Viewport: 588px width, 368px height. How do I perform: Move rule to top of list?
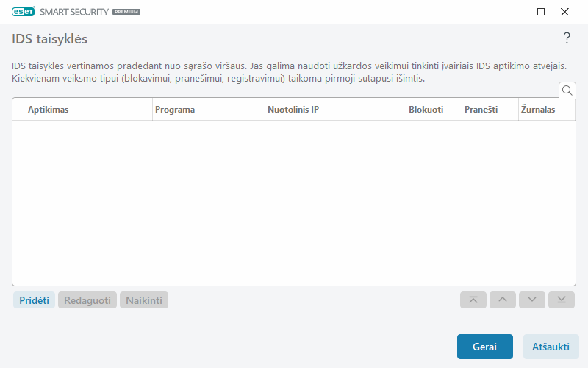[x=473, y=300]
